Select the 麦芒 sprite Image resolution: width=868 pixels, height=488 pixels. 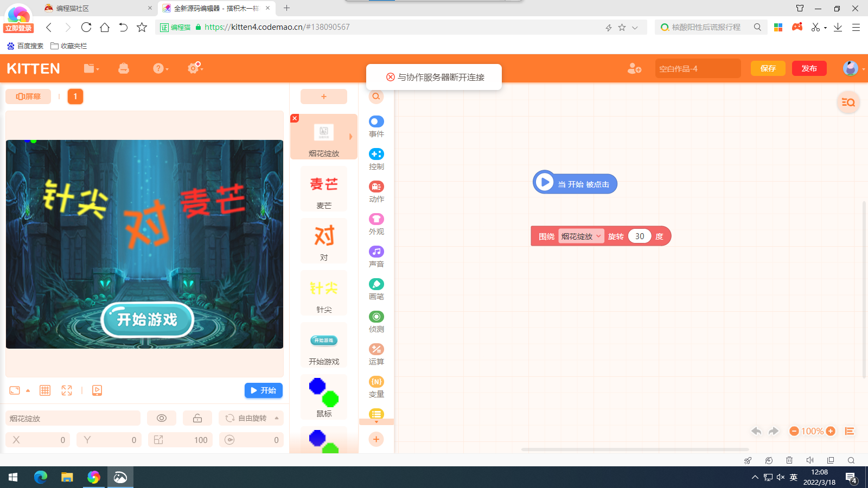point(324,189)
